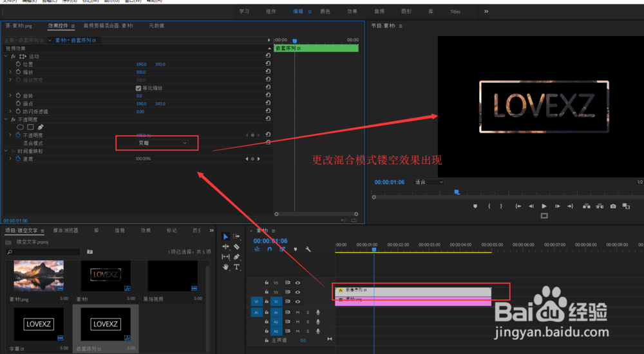This screenshot has width=644, height=354.
Task: Select the Ripple Edit tool
Action: (225, 247)
